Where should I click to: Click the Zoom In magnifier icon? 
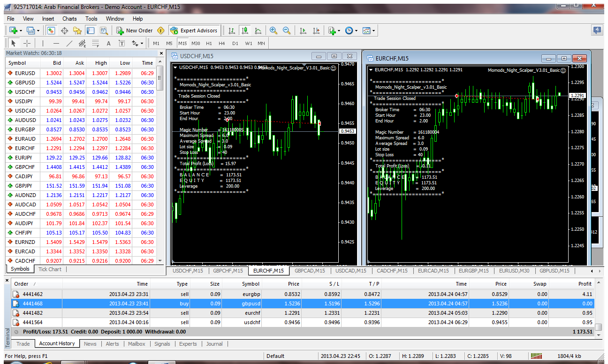click(x=274, y=30)
